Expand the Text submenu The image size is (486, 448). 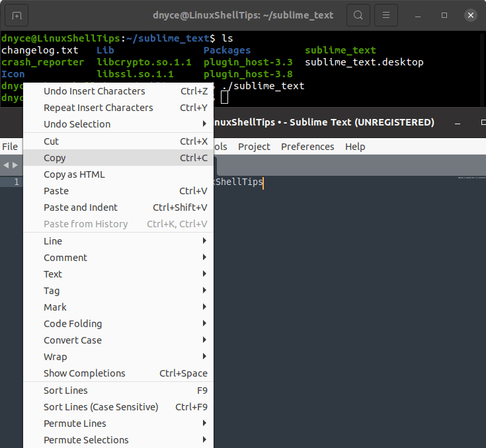pyautogui.click(x=118, y=274)
